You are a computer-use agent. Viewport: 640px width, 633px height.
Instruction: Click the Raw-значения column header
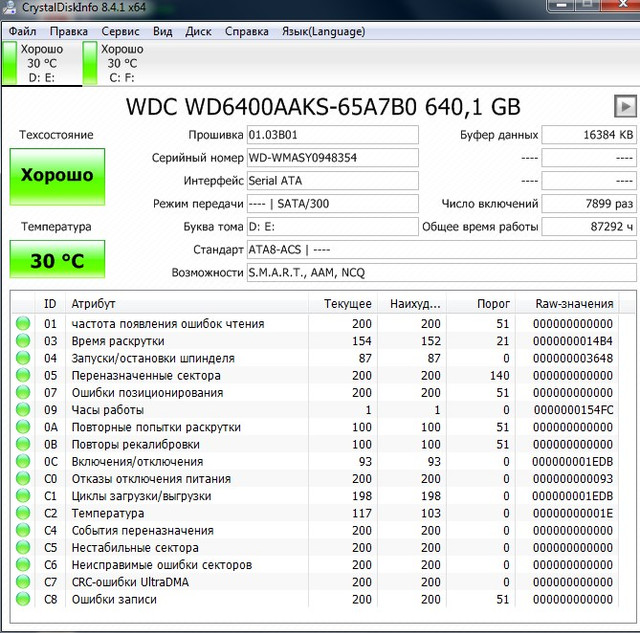(567, 304)
